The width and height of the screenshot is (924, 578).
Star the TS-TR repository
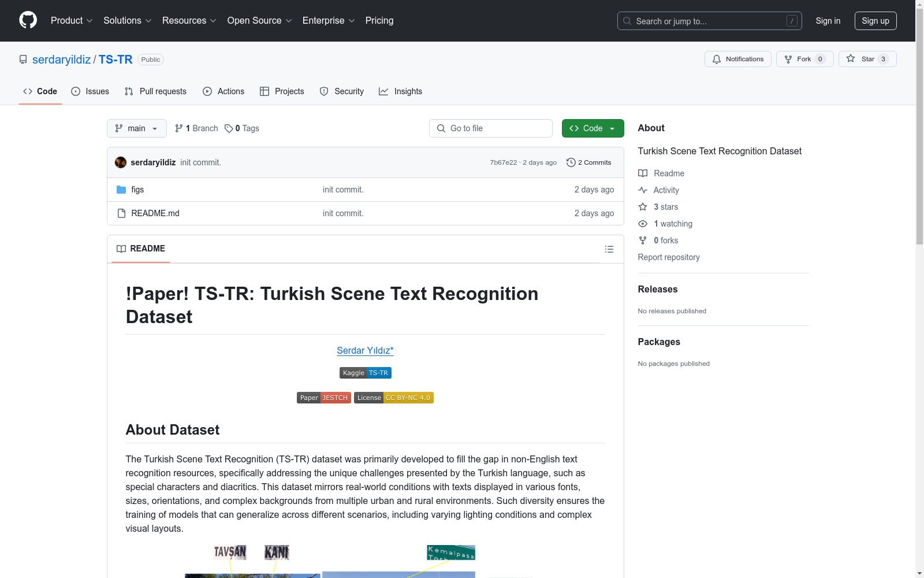point(867,59)
